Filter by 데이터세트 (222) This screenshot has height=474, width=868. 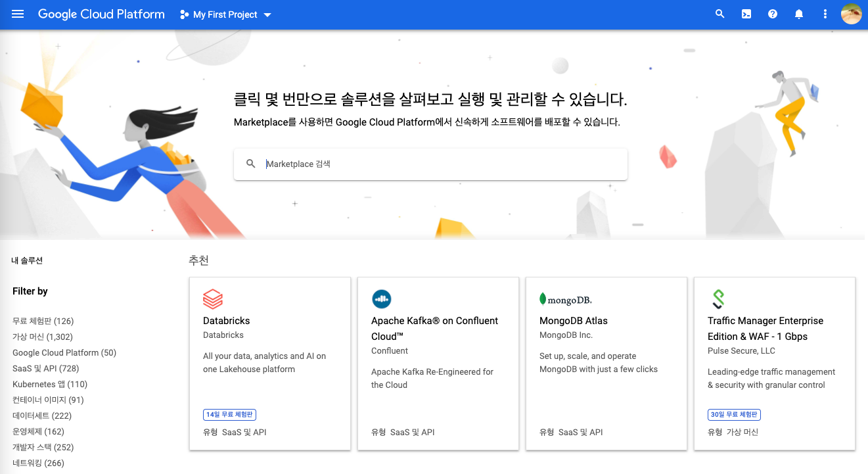point(42,416)
